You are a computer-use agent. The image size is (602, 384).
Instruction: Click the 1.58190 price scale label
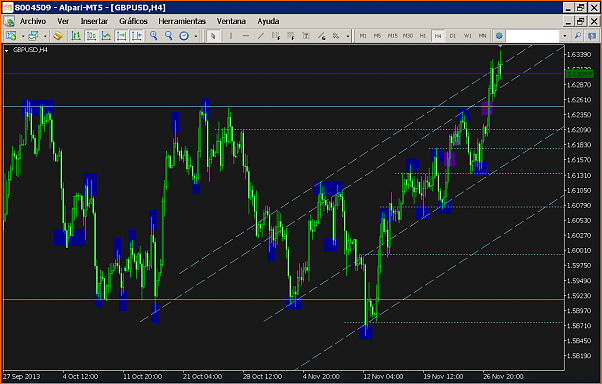[x=579, y=356]
